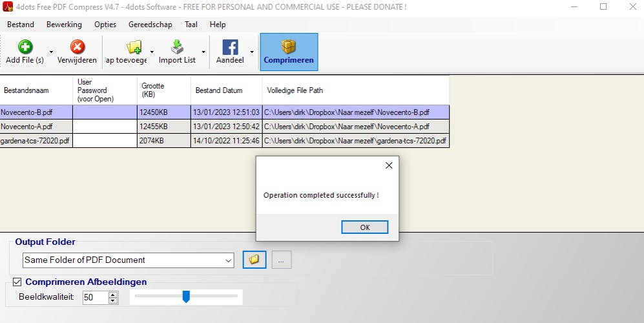Click the password cell for Novecento-B.pdf
This screenshot has width=644, height=323.
(105, 112)
